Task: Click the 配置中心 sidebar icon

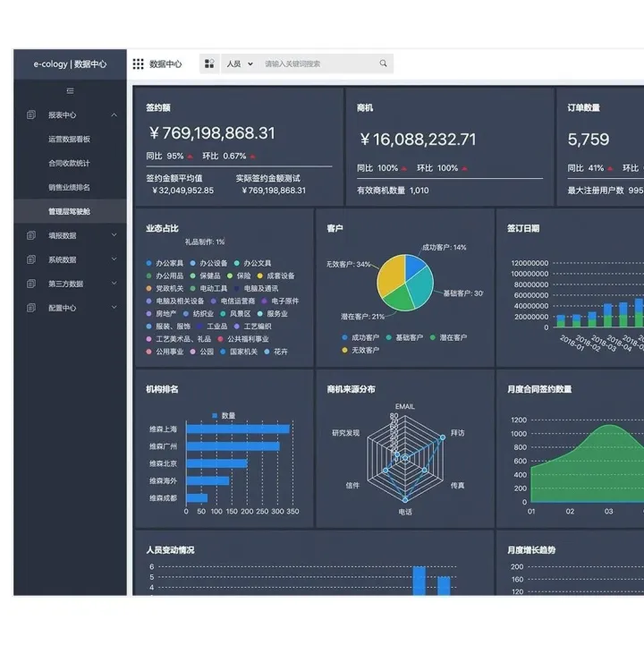Action: 31,308
